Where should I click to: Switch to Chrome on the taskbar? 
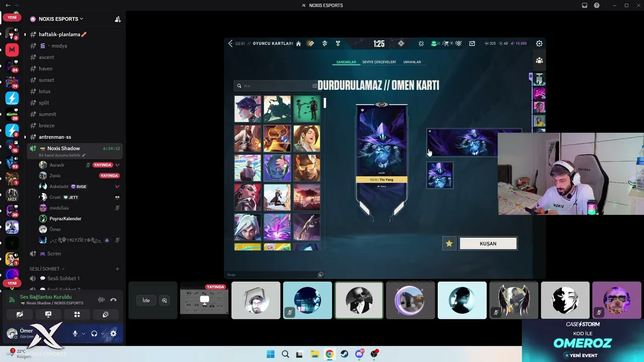329,354
